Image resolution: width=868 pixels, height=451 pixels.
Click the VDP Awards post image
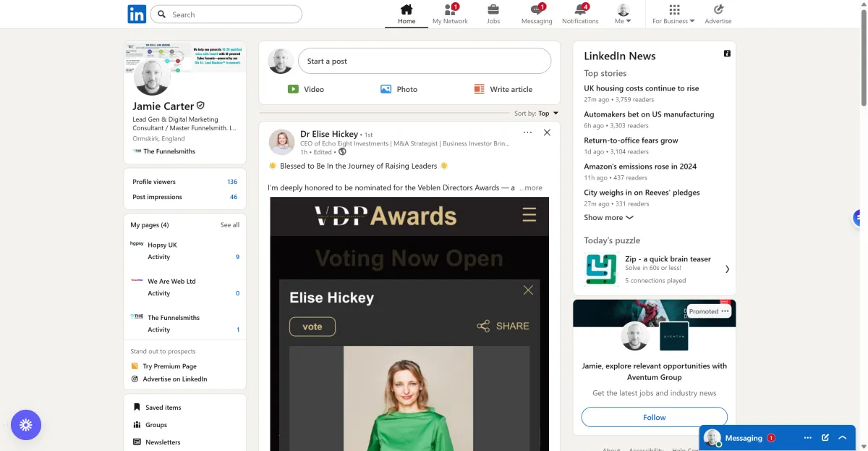[x=409, y=324]
